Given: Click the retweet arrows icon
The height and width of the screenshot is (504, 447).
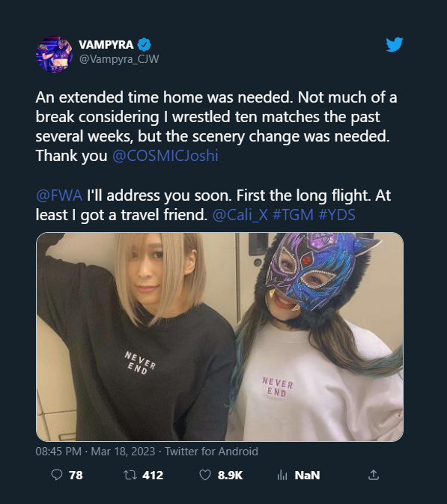Looking at the screenshot, I should click(130, 475).
